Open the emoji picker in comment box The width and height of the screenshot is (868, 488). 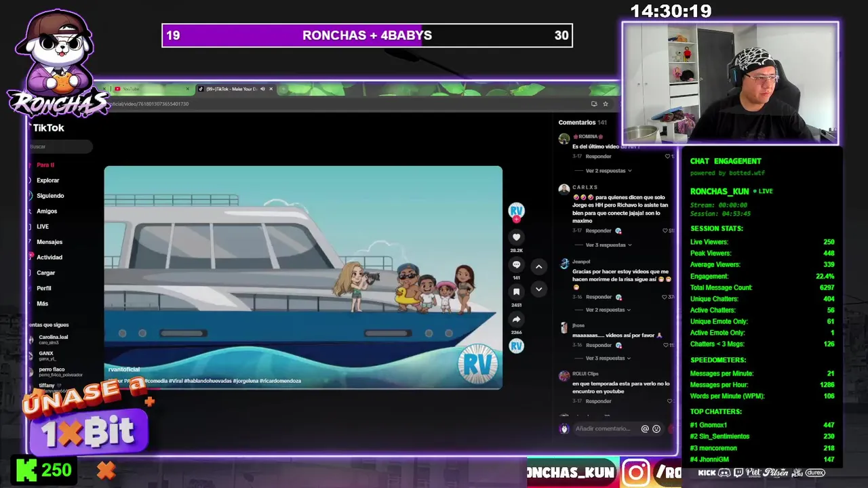pos(656,428)
